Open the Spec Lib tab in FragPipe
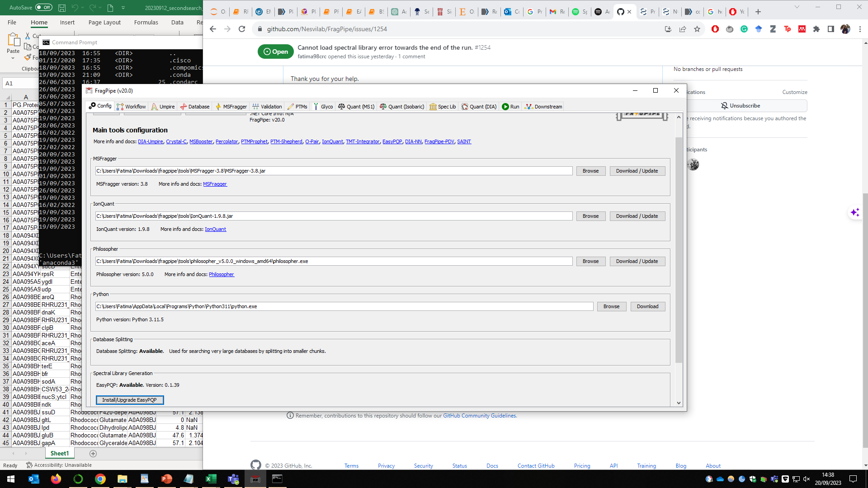This screenshot has width=868, height=488. point(443,107)
